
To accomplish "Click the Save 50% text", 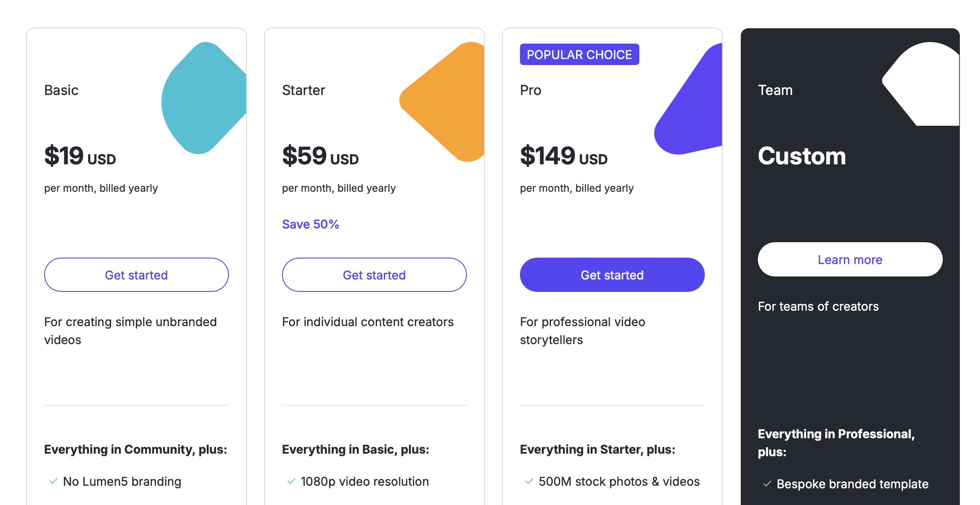I will point(310,224).
